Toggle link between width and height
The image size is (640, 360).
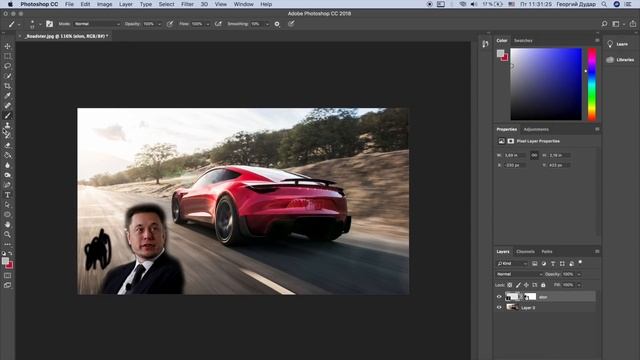tap(534, 156)
